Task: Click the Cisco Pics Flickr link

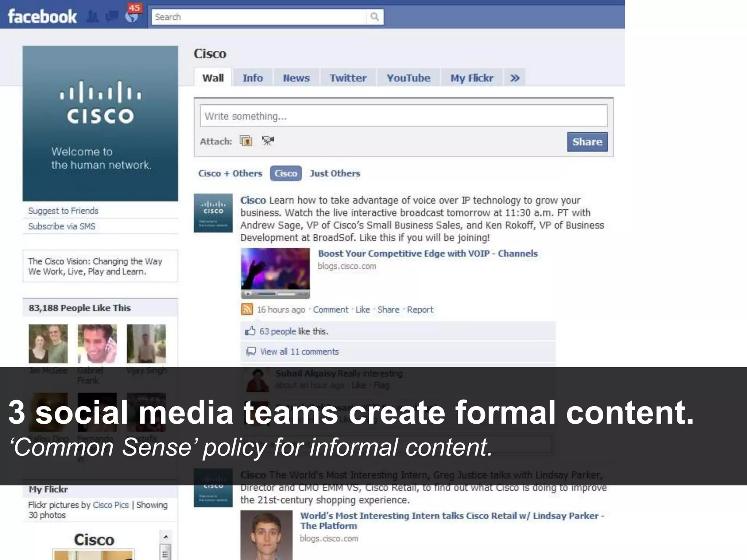Action: click(x=111, y=505)
